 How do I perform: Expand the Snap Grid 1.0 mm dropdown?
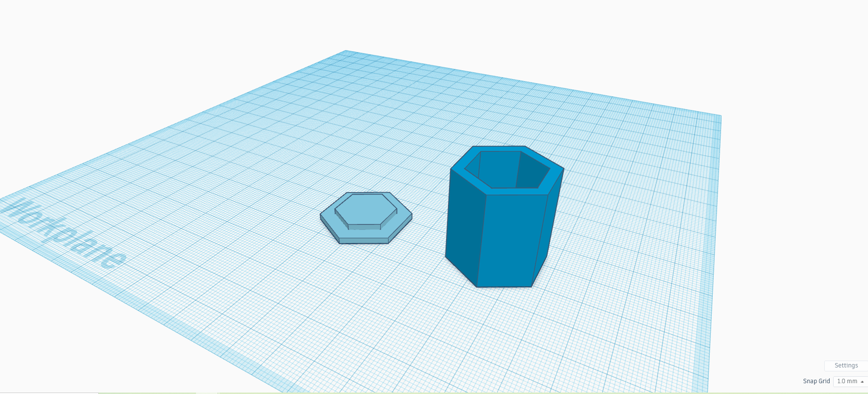[x=850, y=381]
